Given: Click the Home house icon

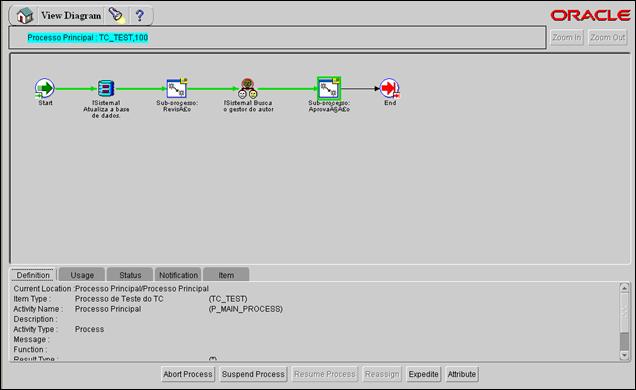Looking at the screenshot, I should [25, 15].
